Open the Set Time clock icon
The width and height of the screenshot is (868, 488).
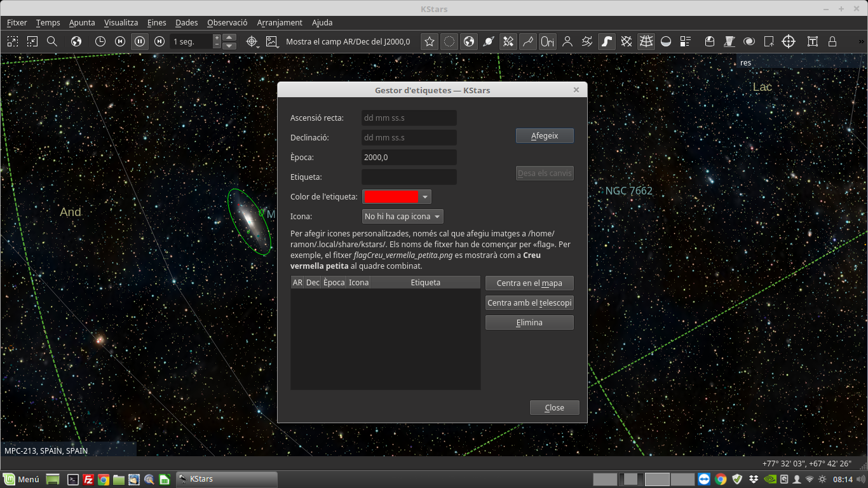(100, 41)
